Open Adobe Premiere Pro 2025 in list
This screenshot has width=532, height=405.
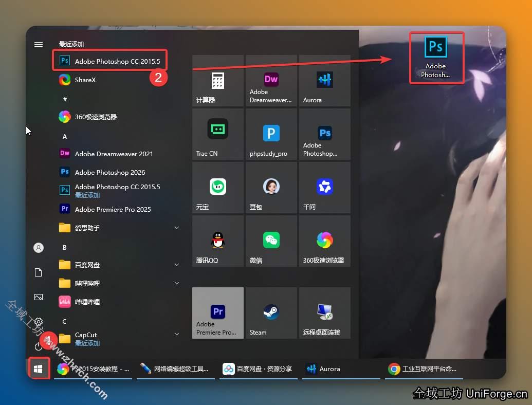119,209
